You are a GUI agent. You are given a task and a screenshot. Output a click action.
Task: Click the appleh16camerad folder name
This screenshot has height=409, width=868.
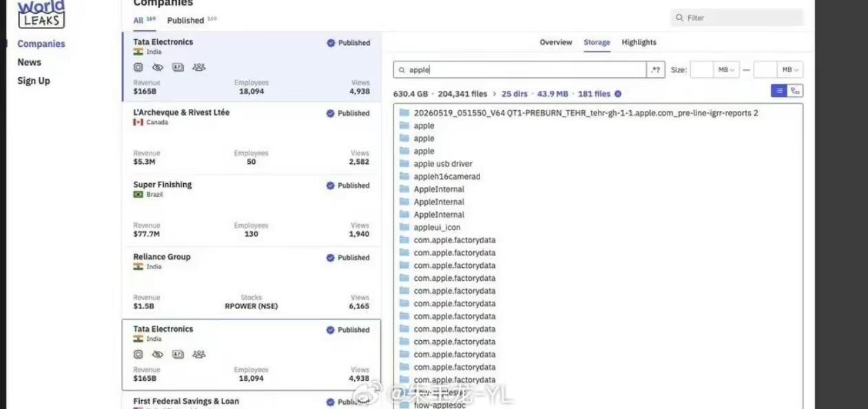447,177
